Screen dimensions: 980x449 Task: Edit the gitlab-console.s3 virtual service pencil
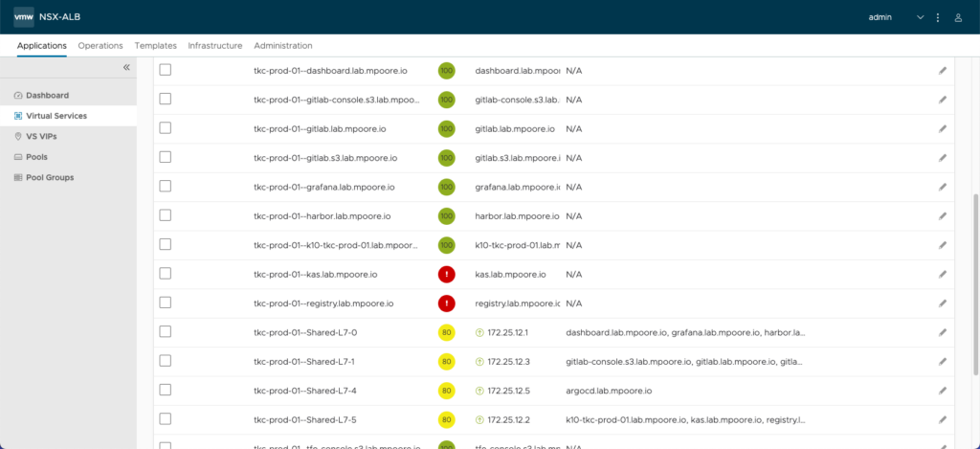pyautogui.click(x=943, y=100)
